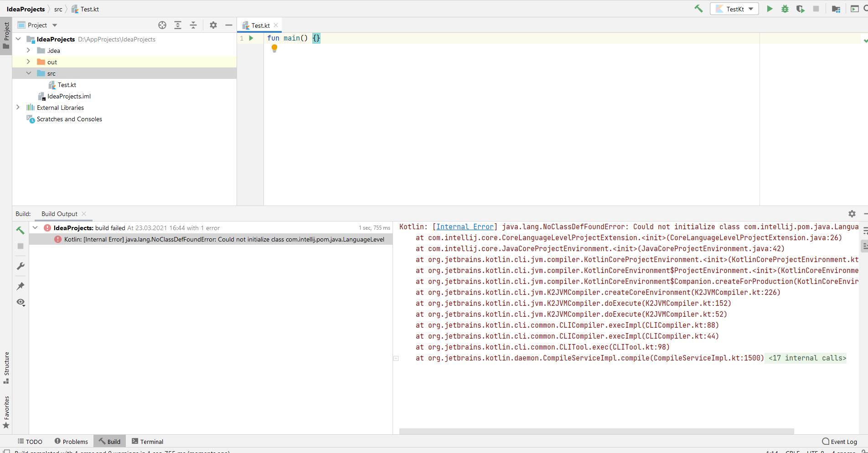This screenshot has width=868, height=453.
Task: Open the Event Log
Action: (x=840, y=442)
